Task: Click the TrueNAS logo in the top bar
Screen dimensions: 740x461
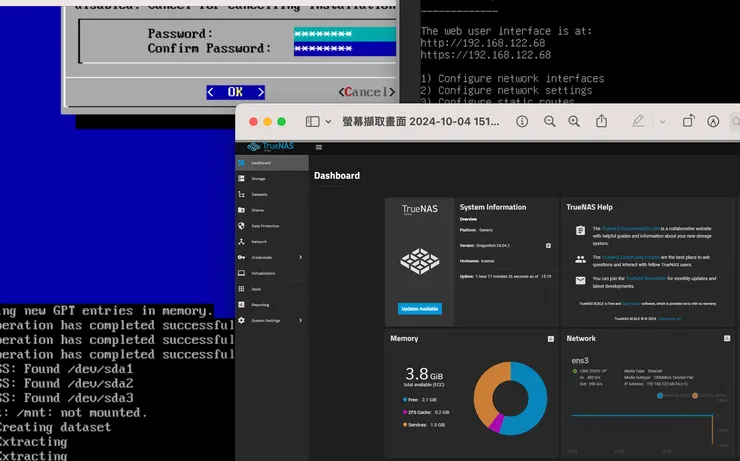Action: [271, 146]
